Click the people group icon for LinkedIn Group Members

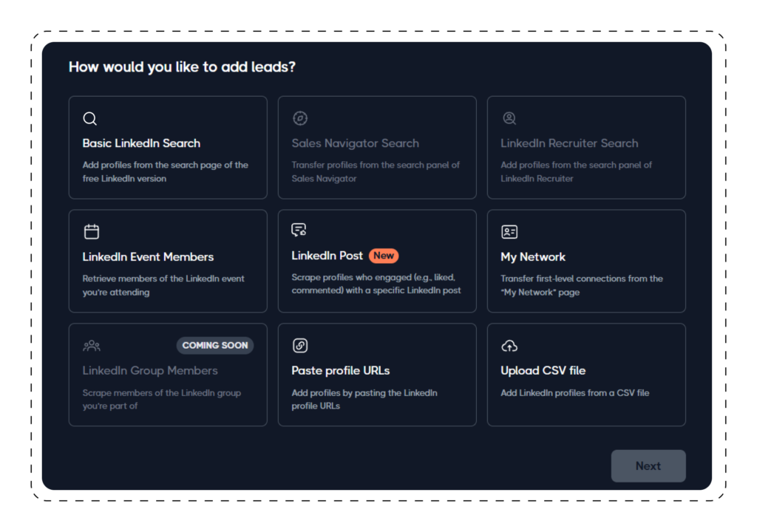coord(91,346)
